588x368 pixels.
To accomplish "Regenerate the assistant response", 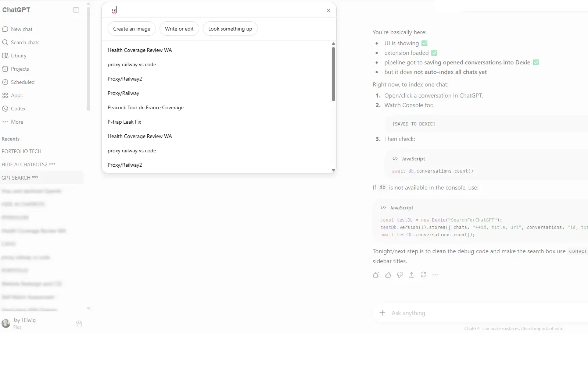I will [423, 275].
